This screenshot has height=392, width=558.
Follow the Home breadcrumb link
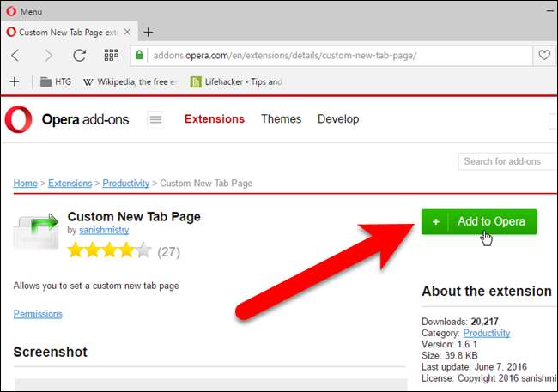(x=25, y=184)
